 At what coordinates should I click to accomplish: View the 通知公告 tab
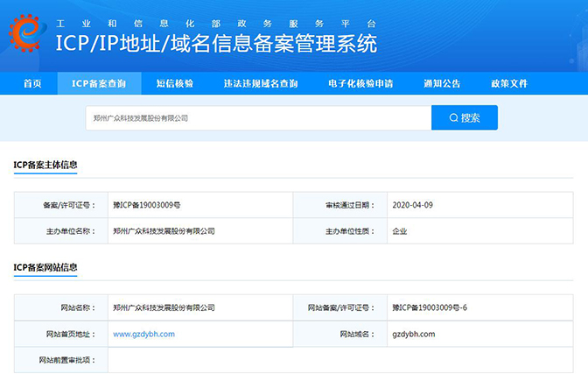coord(442,84)
